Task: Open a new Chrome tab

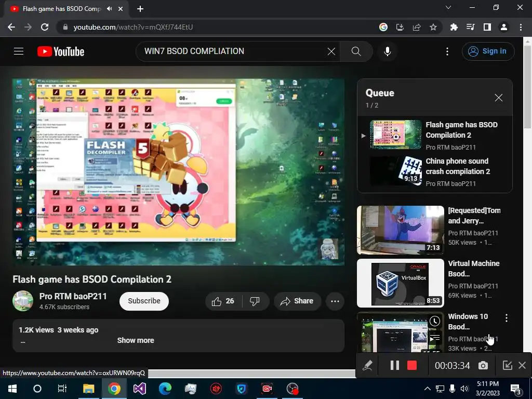Action: coord(140,9)
